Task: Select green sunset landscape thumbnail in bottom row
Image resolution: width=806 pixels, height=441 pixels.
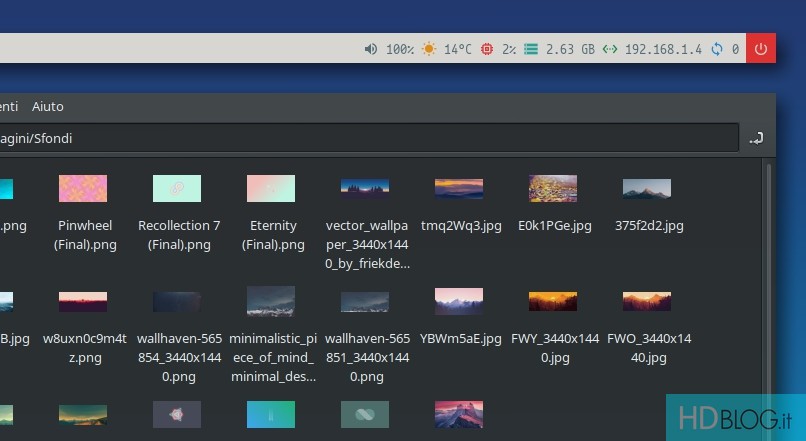Action: tap(83, 415)
